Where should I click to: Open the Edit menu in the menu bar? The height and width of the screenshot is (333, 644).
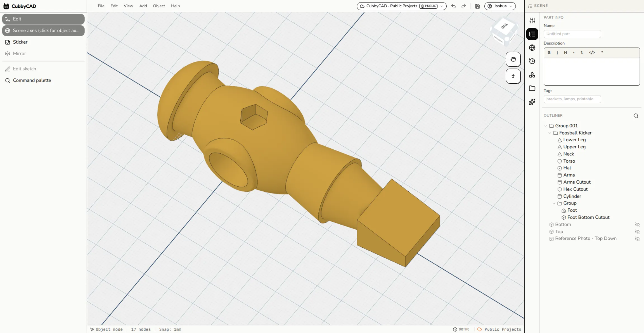pos(114,6)
